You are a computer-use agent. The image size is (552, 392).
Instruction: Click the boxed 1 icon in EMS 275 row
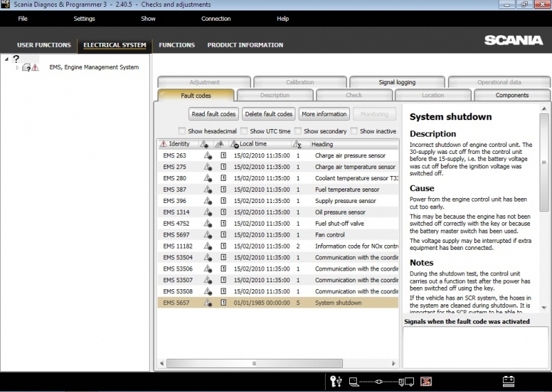coord(223,167)
